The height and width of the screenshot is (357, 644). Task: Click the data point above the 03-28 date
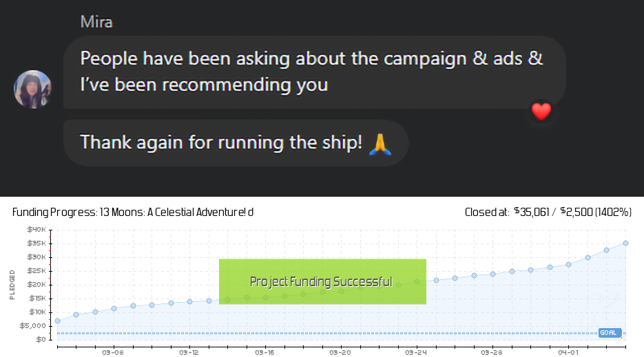(492, 274)
